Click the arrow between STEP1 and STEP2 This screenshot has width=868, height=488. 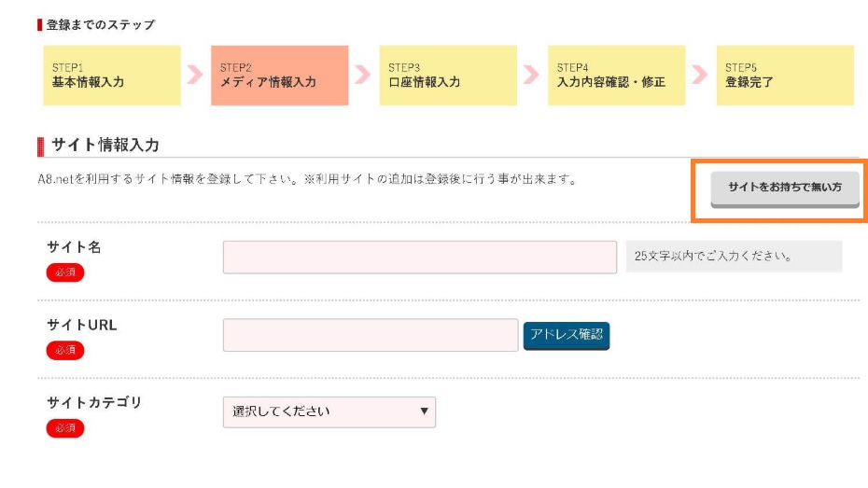point(195,76)
